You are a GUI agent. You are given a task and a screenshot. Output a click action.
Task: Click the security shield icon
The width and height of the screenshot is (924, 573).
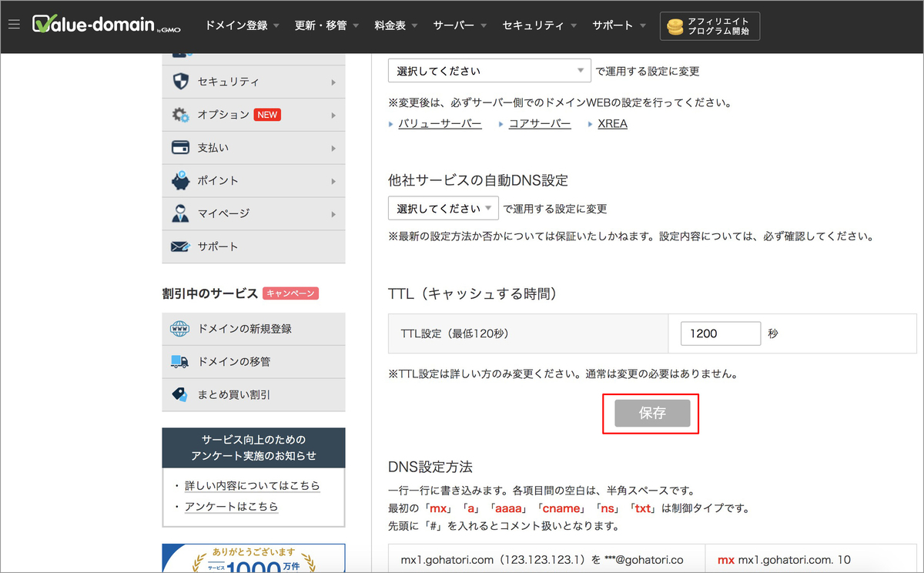[x=180, y=82]
